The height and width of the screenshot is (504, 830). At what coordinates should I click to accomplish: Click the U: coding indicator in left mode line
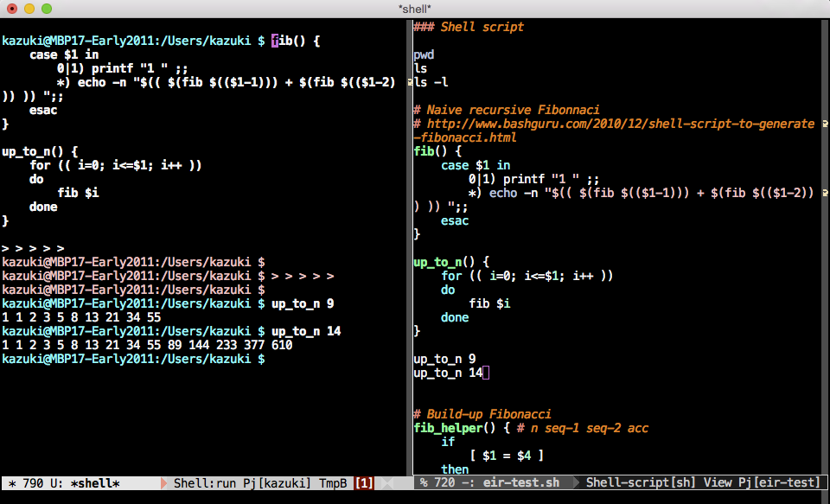(57, 483)
